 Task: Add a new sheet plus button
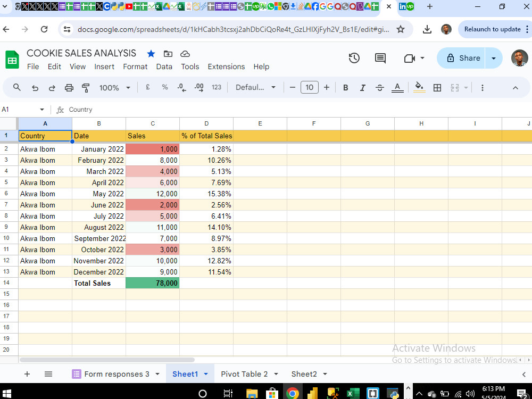[x=27, y=374]
